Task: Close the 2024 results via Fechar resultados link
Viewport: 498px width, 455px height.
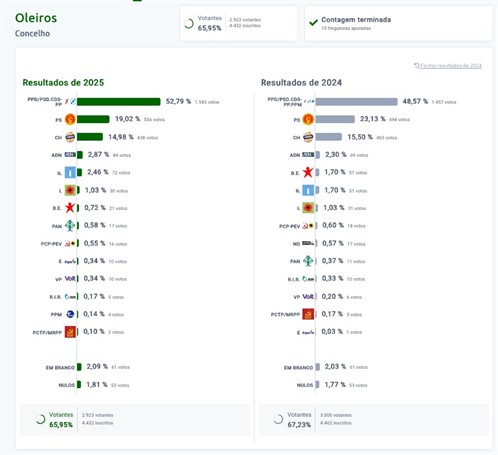Action: coord(448,66)
